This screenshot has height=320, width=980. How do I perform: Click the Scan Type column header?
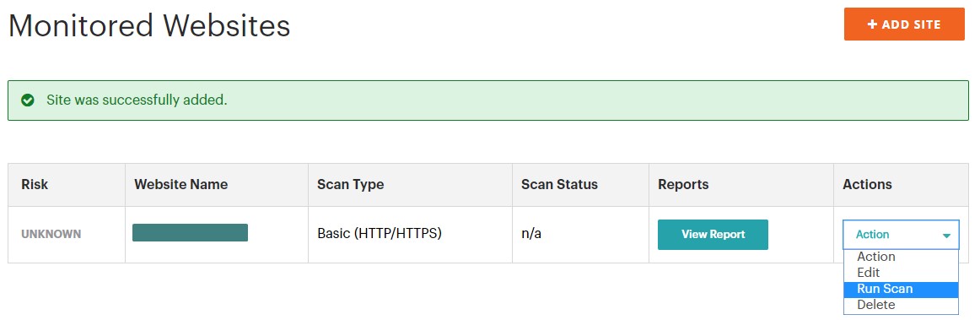[x=350, y=184]
